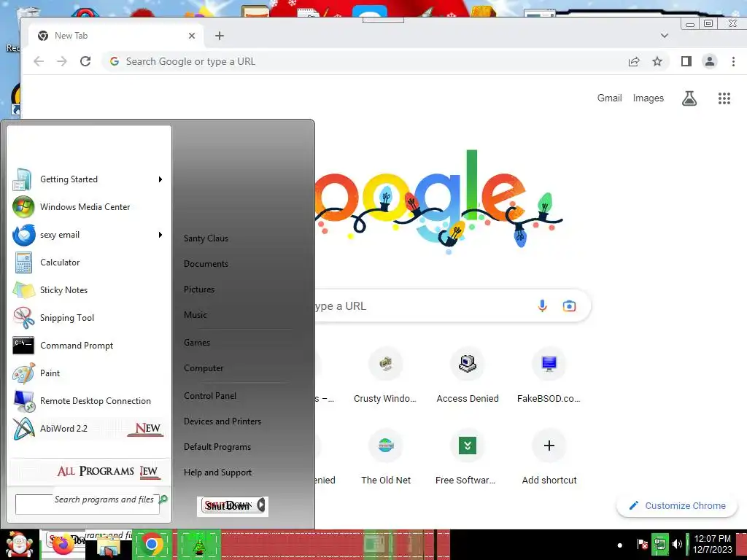Open the file explorer taskbar icon
Image resolution: width=747 pixels, height=560 pixels.
click(x=109, y=545)
